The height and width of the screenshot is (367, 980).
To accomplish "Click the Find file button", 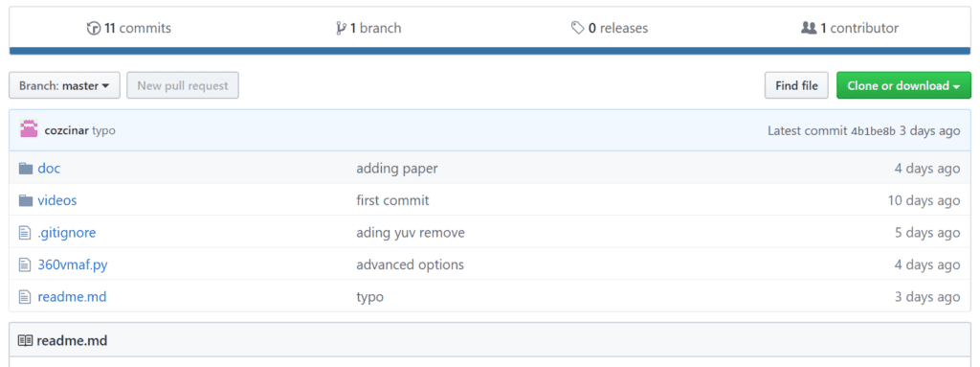I will pyautogui.click(x=797, y=86).
